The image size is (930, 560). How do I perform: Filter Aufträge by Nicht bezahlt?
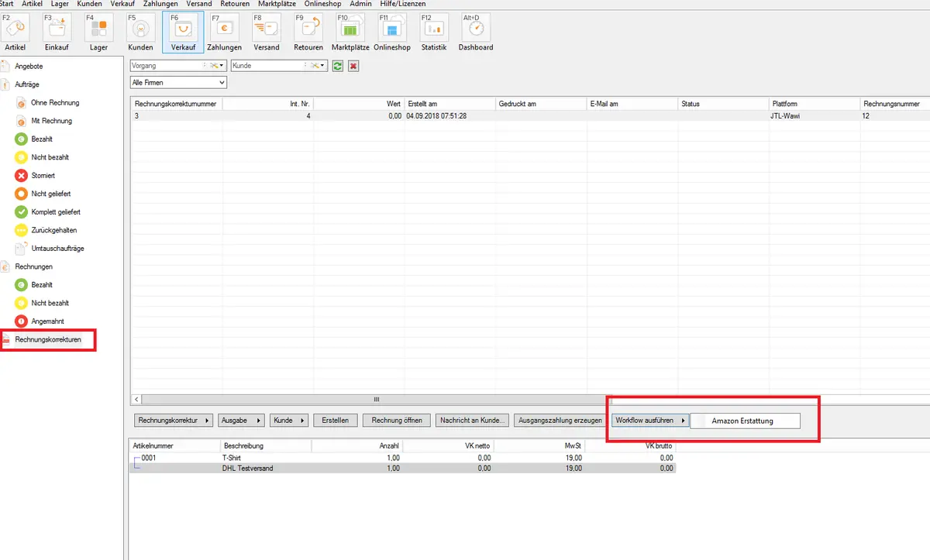coord(50,157)
